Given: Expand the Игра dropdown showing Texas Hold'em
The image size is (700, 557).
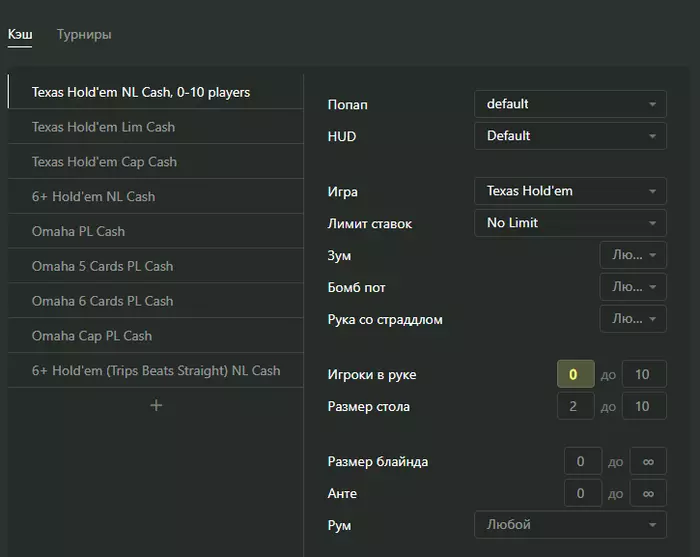Looking at the screenshot, I should tap(570, 191).
